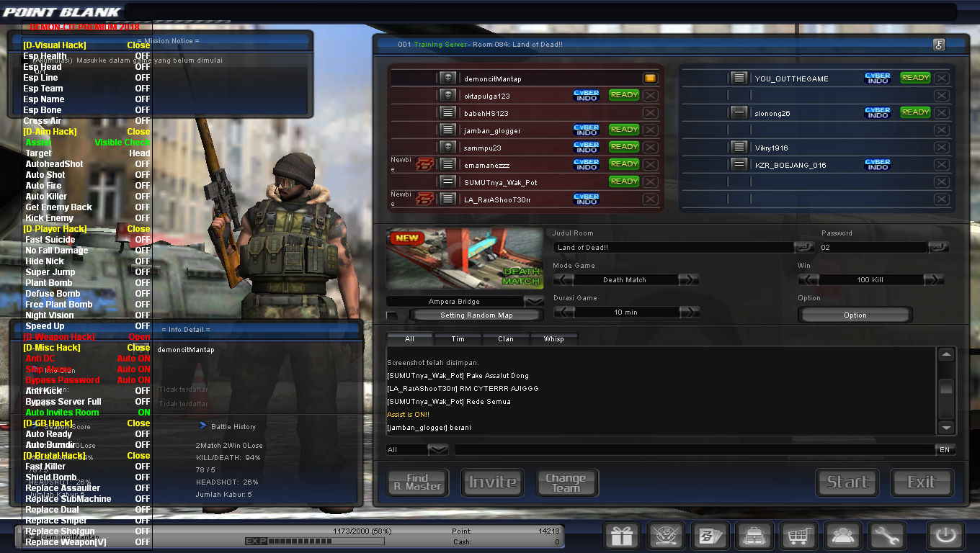Click the Cyber Indo badge on sammpu23 row
This screenshot has width=980, height=553.
coord(587,147)
